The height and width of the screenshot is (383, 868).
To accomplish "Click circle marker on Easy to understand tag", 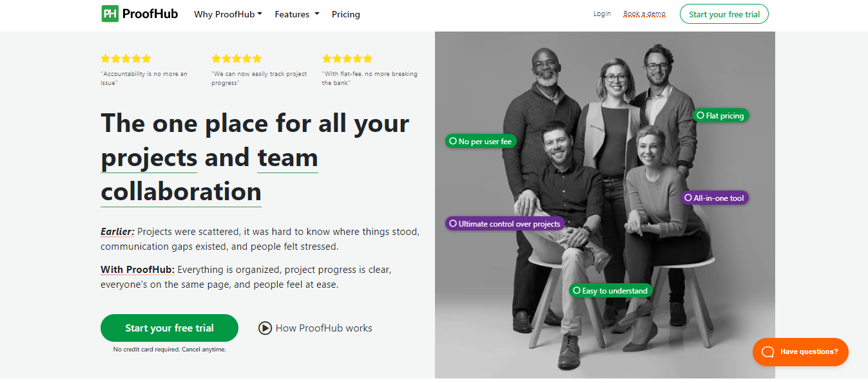I will click(577, 290).
